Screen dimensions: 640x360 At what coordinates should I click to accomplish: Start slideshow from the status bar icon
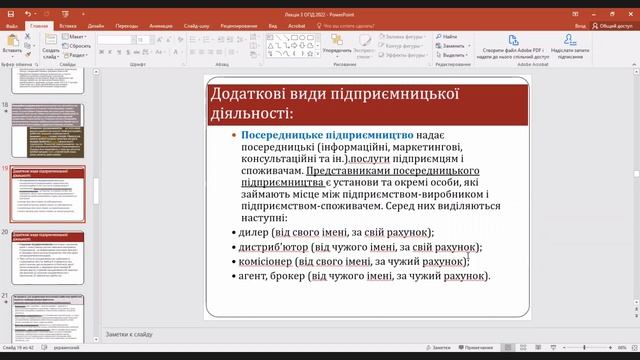pyautogui.click(x=553, y=347)
